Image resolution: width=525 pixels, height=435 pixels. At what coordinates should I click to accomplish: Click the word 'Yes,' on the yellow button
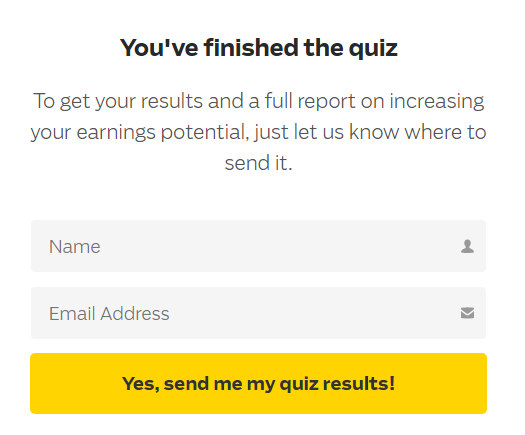[x=140, y=384]
